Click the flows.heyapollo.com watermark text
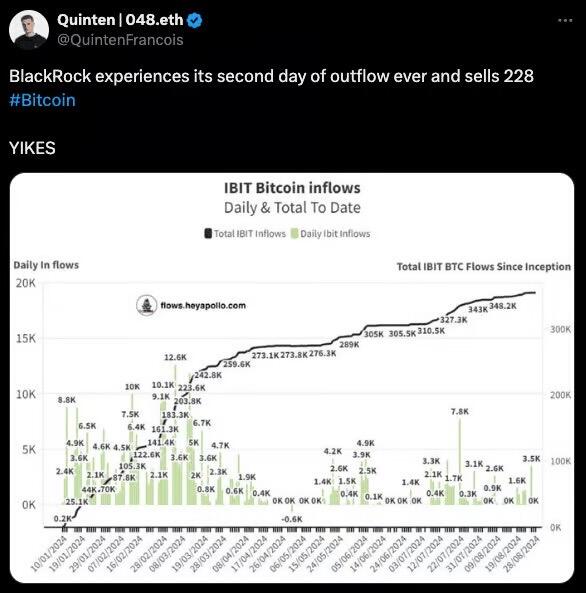 [203, 305]
